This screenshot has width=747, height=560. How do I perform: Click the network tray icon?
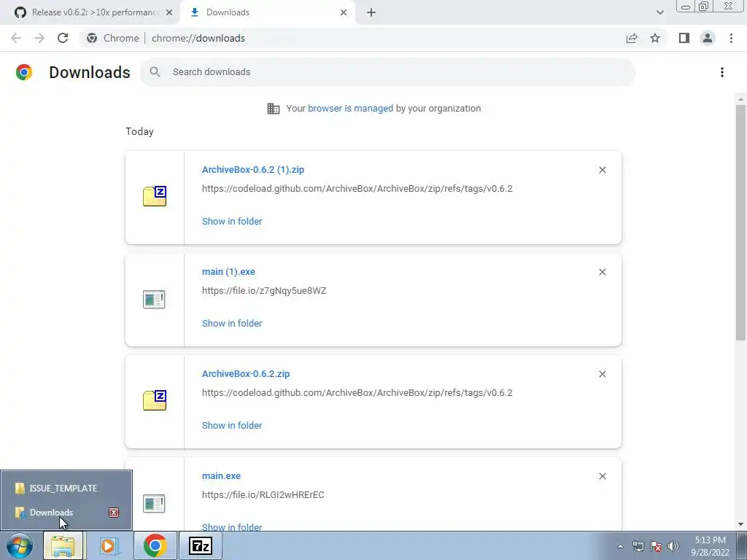638,546
